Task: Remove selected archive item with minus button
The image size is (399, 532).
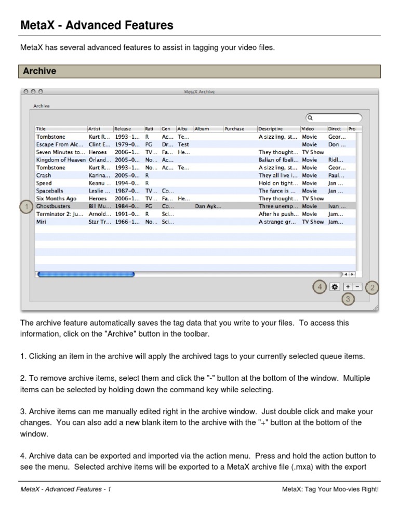Action: pyautogui.click(x=357, y=287)
